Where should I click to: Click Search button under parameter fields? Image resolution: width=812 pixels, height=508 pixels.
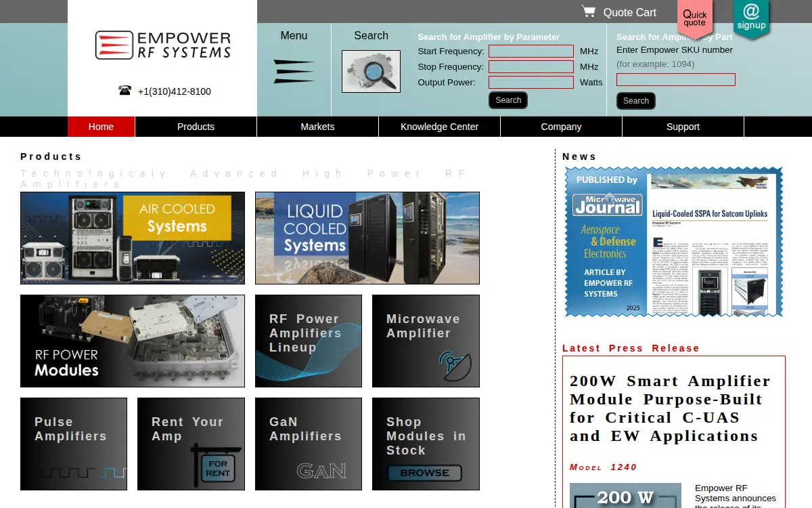(x=508, y=100)
